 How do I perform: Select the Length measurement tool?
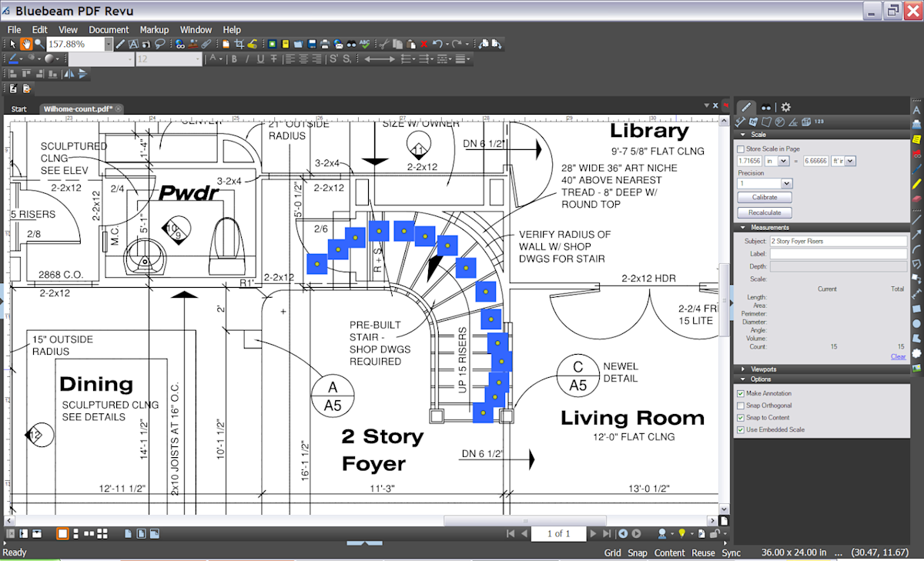point(740,122)
